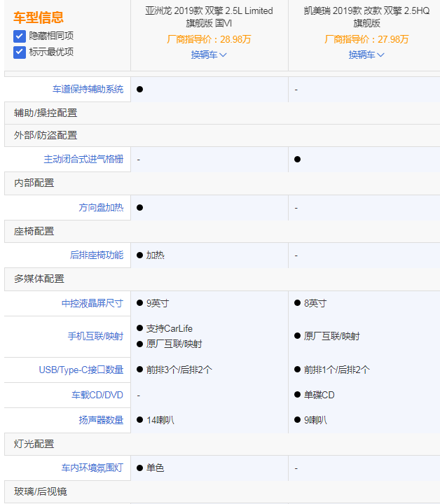Toggle the 隐藏相同项 checkbox

click(20, 36)
